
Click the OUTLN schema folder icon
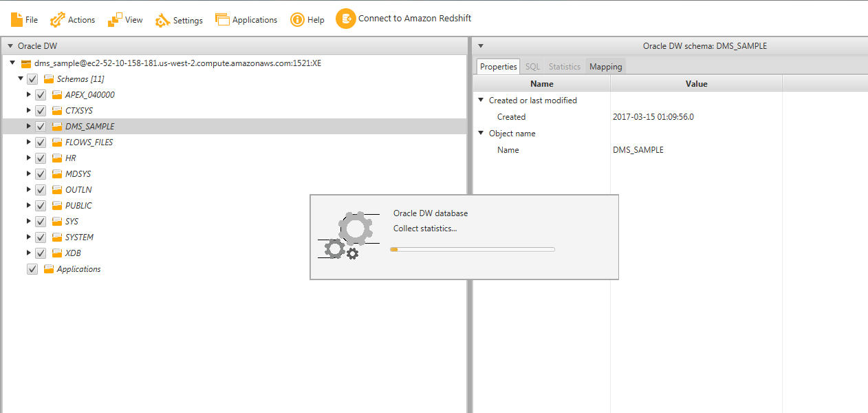tap(57, 190)
